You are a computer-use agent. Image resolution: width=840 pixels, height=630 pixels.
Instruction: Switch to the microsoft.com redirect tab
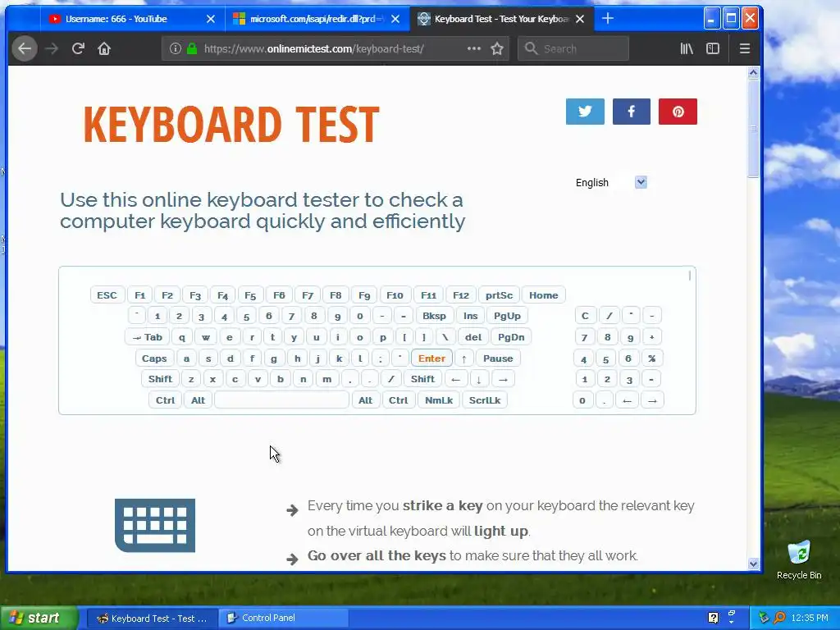(x=317, y=19)
